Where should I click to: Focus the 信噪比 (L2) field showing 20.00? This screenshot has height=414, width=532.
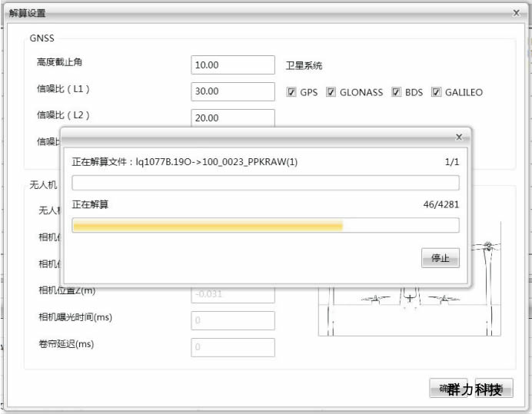(232, 118)
